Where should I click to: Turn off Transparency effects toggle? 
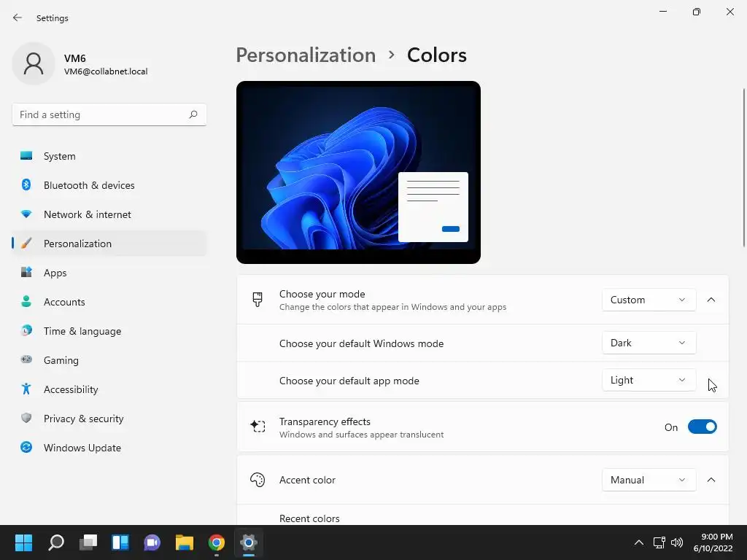703,427
